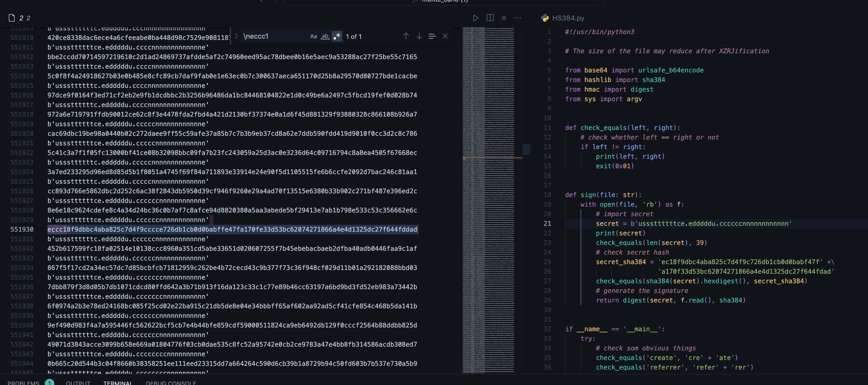This screenshot has width=868, height=385.
Task: Select the '2 2' editor tab
Action: point(25,18)
